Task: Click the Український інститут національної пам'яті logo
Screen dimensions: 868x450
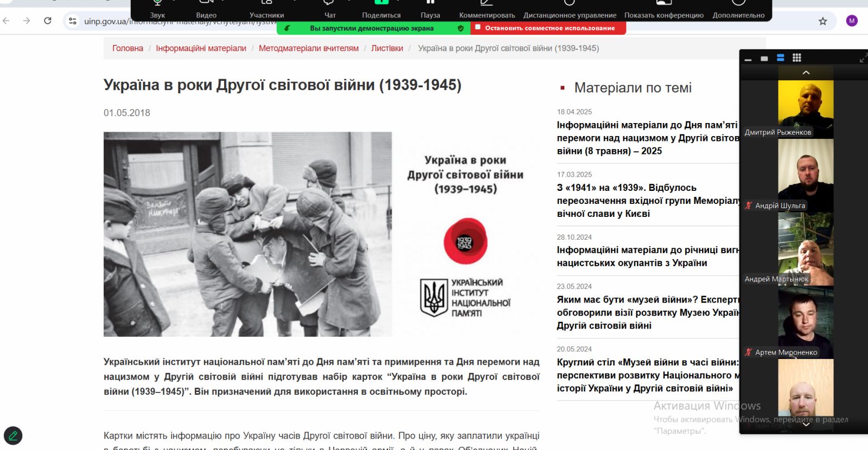Action: point(465,298)
